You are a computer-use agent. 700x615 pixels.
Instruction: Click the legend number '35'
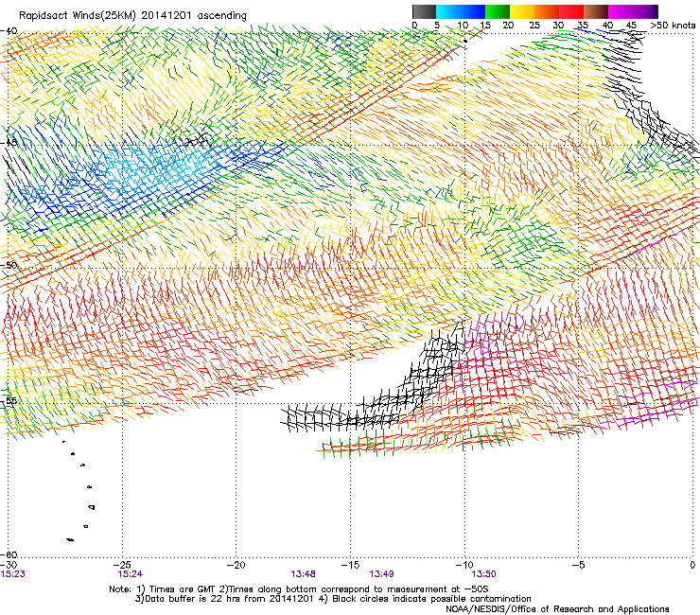pos(583,26)
